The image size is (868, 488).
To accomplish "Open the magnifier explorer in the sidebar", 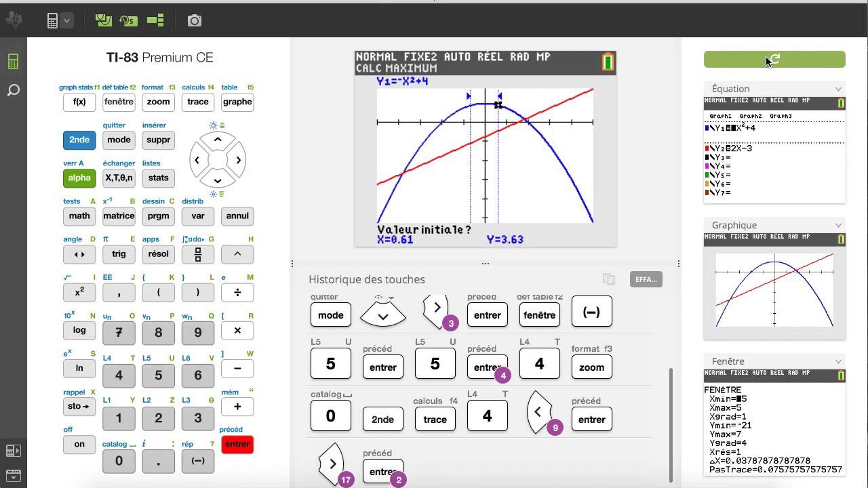I will [x=13, y=90].
